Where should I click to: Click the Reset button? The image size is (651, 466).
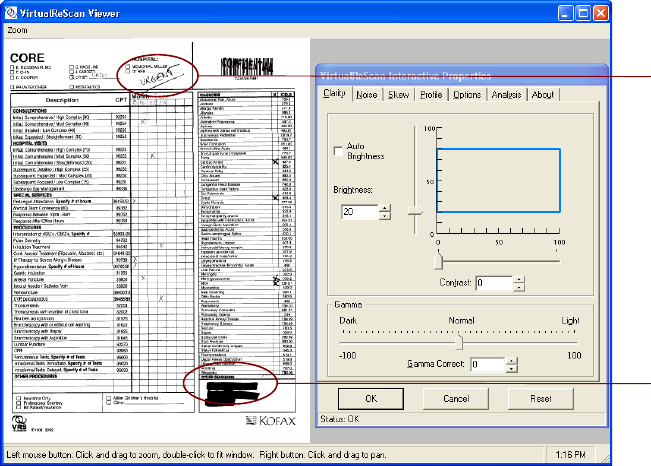tap(540, 397)
